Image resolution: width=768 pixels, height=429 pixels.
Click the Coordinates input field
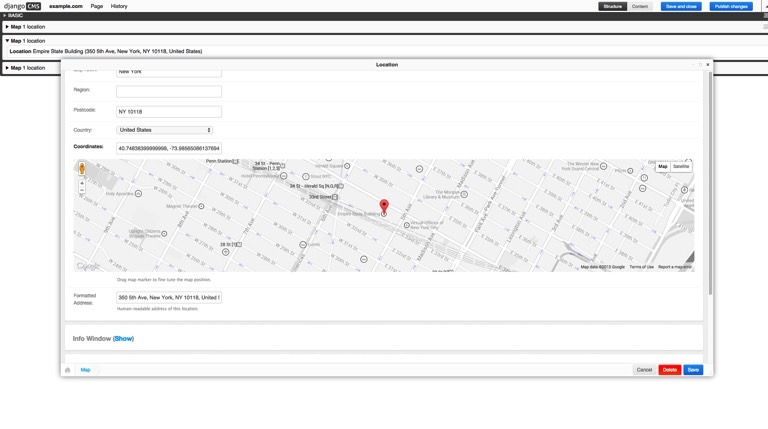(x=169, y=148)
